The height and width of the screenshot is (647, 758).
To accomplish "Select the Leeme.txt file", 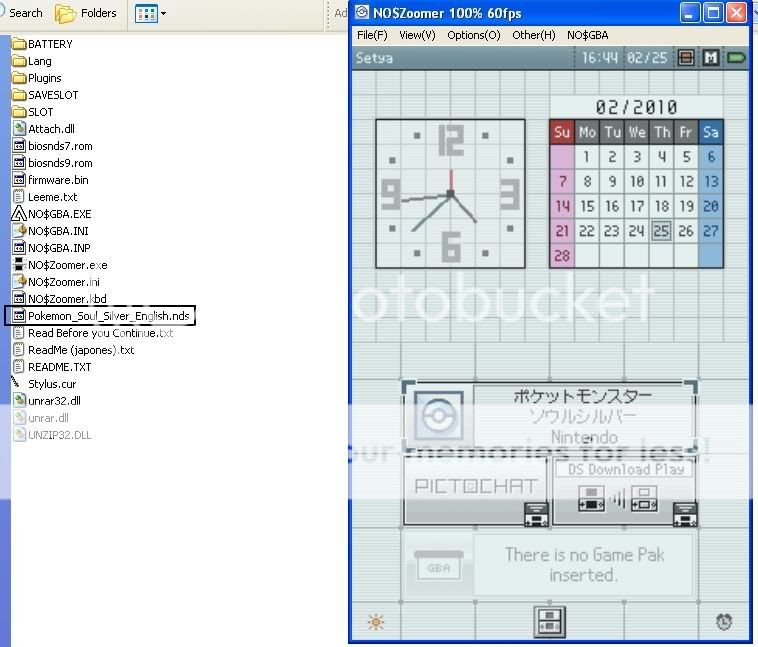I will [x=45, y=197].
